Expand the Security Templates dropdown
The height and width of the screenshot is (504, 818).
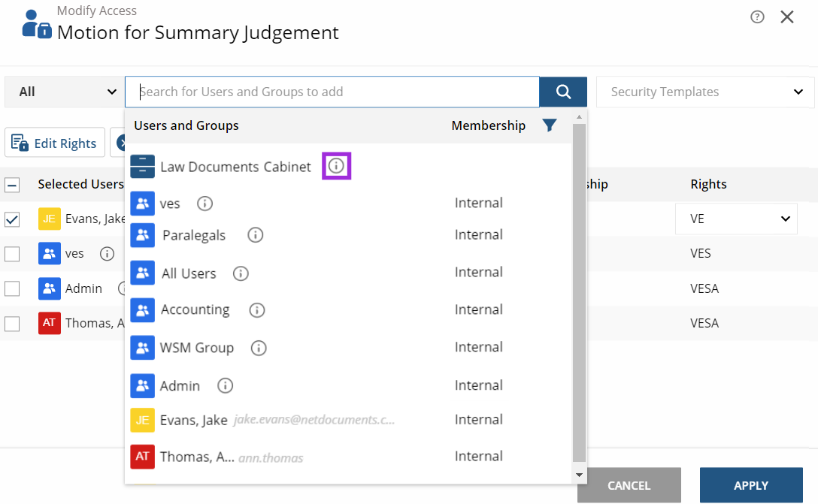(705, 92)
